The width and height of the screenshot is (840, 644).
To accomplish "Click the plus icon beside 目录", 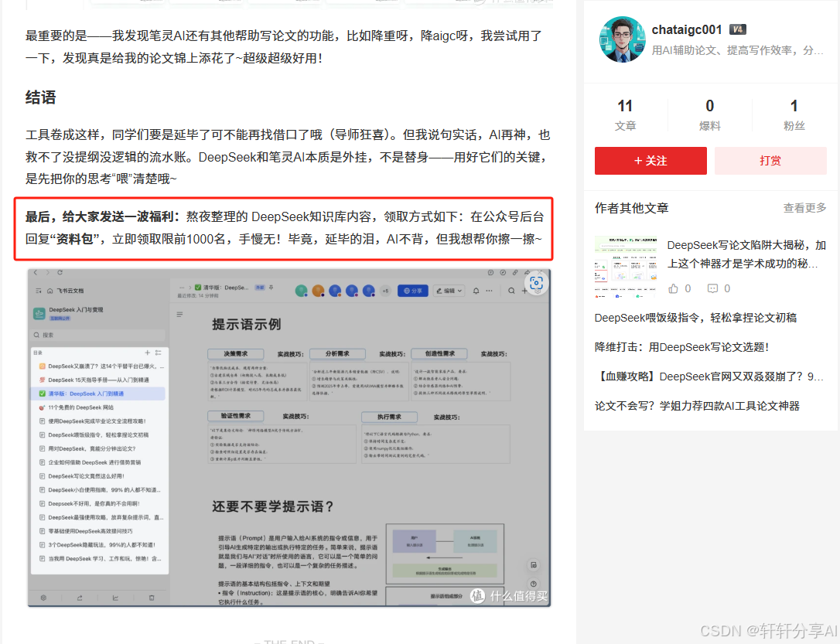I will [147, 353].
